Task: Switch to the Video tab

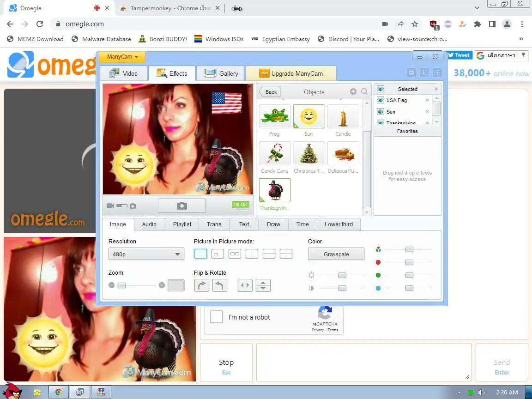Action: click(124, 73)
